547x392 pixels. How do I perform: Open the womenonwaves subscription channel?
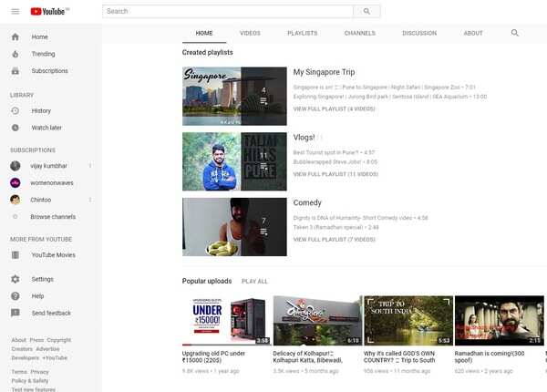(52, 182)
